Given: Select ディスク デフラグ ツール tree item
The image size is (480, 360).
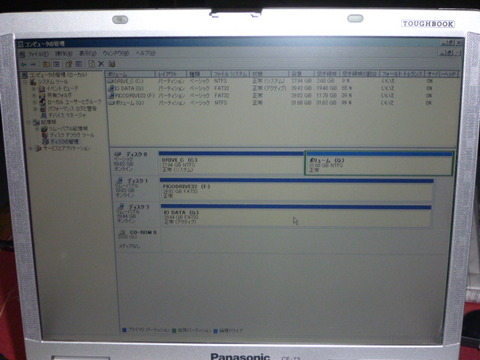Looking at the screenshot, I should (x=72, y=135).
